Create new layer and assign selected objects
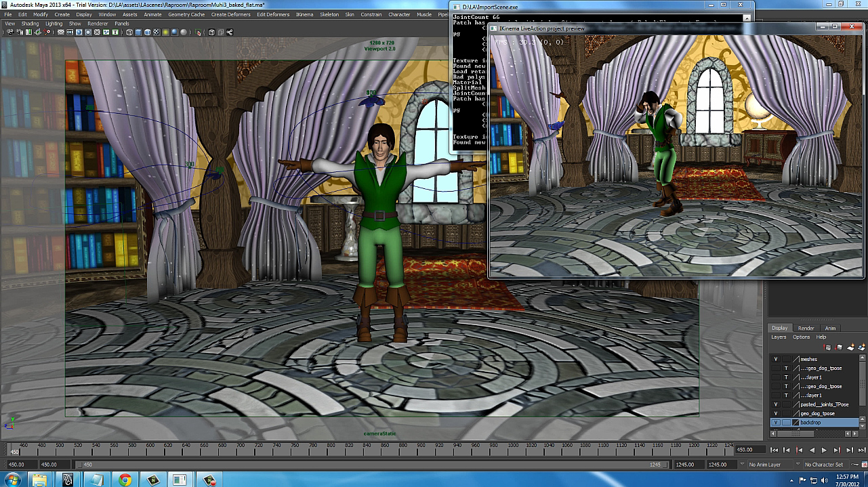868x487 pixels. click(862, 347)
